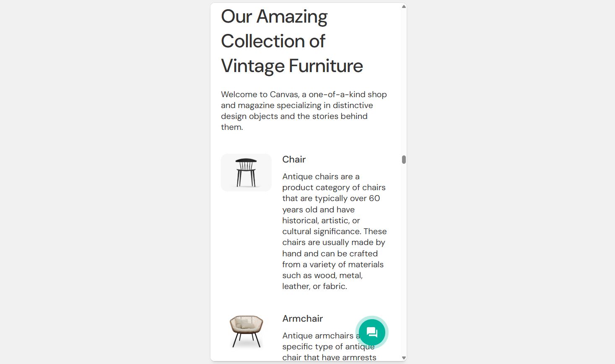Select the "Armchair" item title

(302, 319)
